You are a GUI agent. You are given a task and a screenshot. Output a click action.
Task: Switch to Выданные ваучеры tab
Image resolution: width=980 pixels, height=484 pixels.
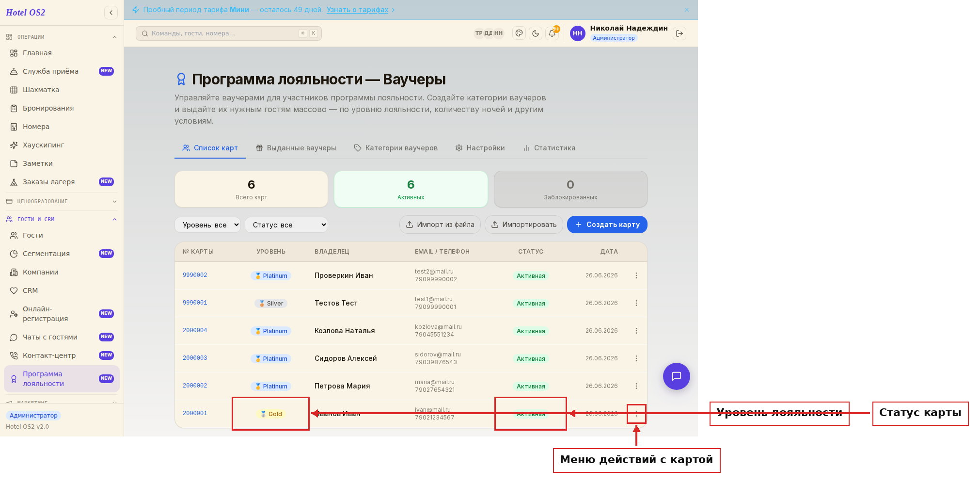tap(296, 148)
